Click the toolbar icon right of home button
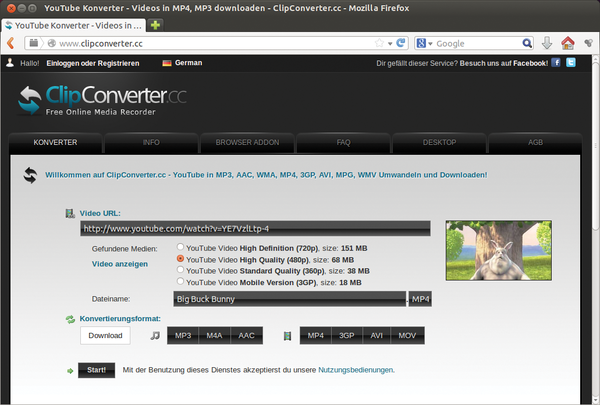This screenshot has height=405, width=600. point(588,43)
